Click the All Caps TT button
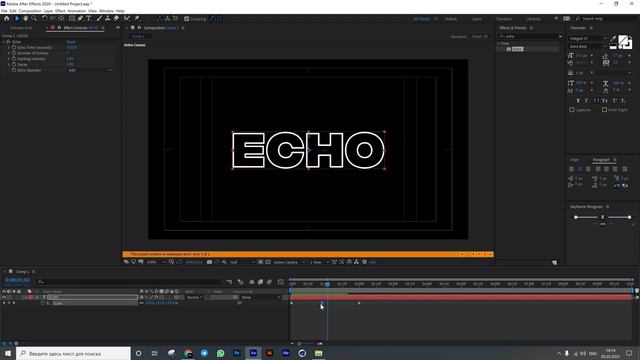 coord(596,101)
